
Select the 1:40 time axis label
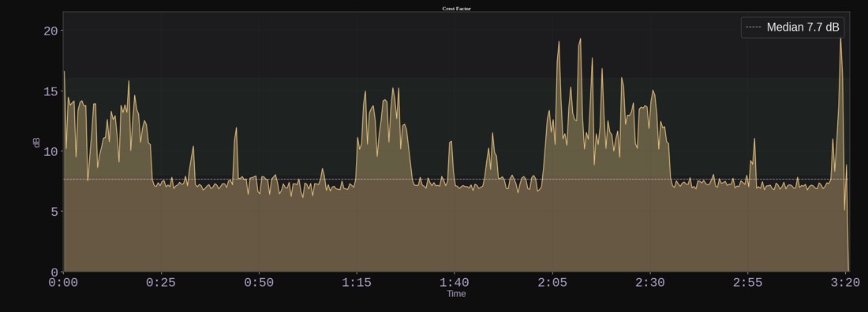tap(455, 283)
